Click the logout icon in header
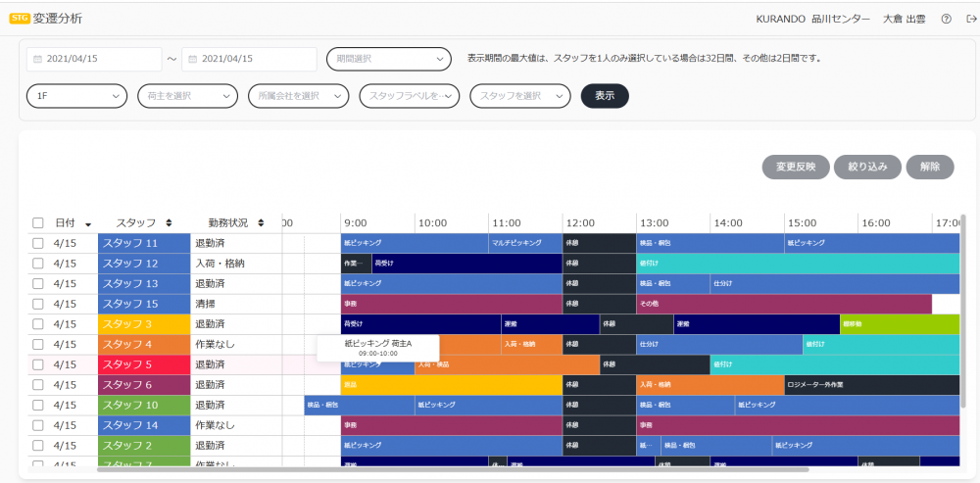 pos(967,19)
